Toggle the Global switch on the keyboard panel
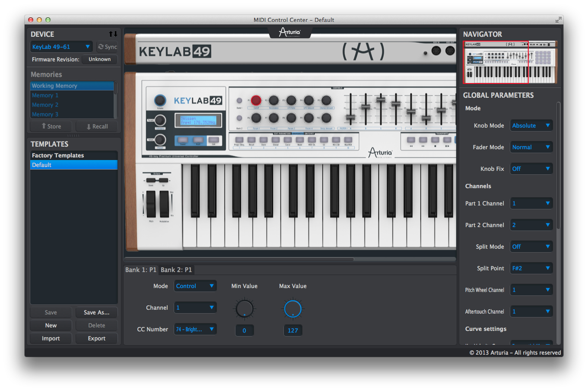The height and width of the screenshot is (391, 588). (276, 139)
